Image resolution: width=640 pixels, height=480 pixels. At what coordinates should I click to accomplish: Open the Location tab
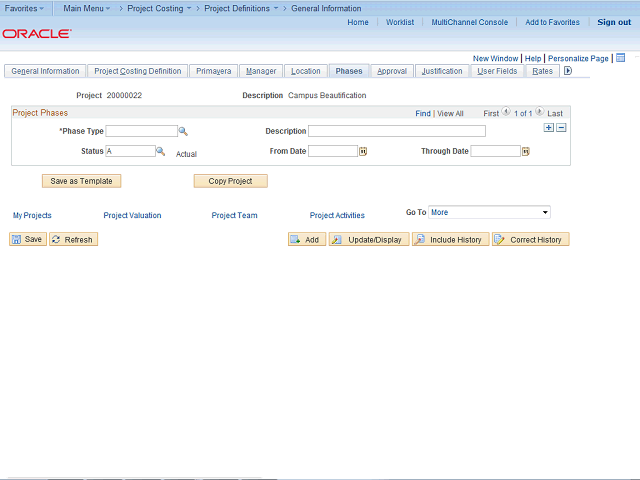point(305,71)
